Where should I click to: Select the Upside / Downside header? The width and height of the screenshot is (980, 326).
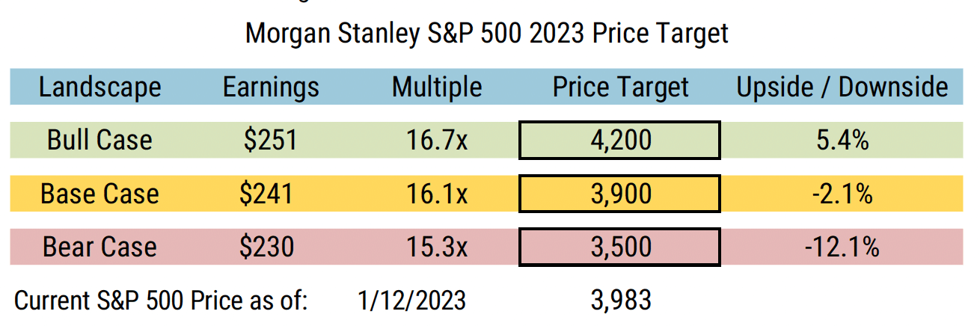[842, 87]
